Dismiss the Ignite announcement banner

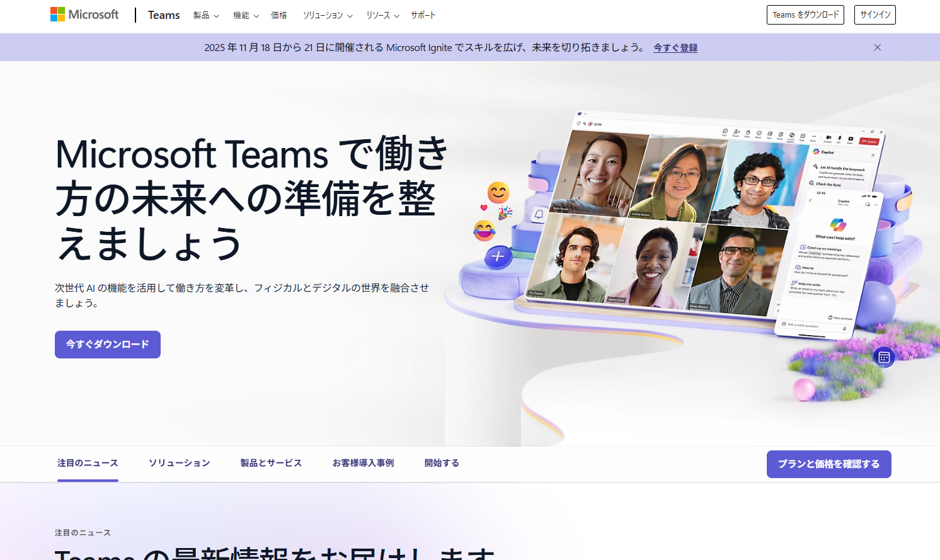pos(877,47)
